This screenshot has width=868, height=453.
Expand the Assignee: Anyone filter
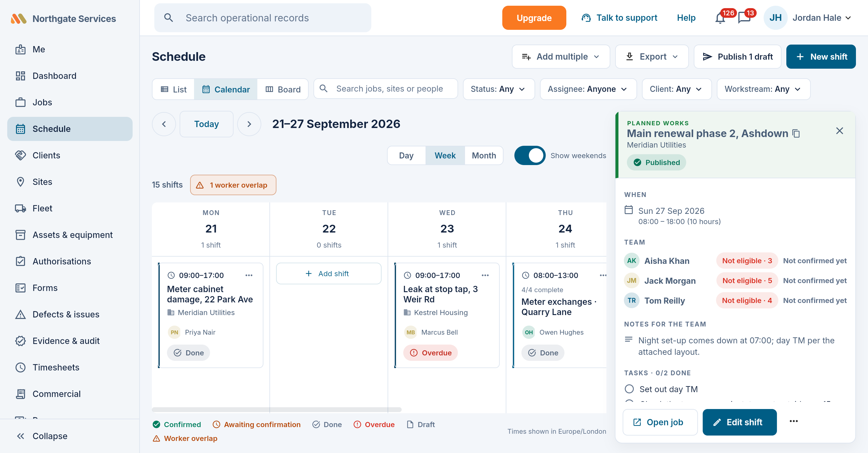[x=588, y=89]
